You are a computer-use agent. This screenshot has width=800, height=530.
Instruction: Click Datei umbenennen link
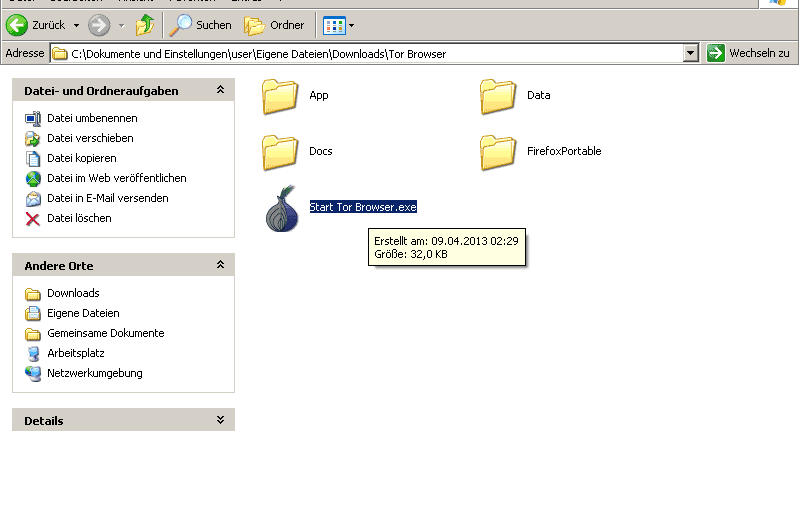click(92, 118)
